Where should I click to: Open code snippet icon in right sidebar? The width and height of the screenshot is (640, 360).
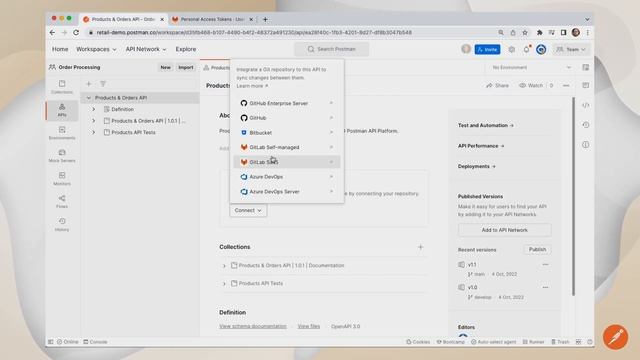(x=586, y=105)
